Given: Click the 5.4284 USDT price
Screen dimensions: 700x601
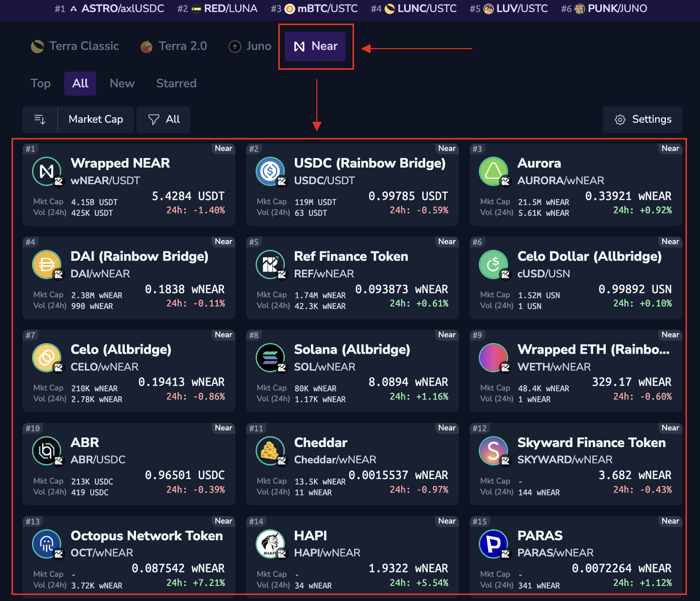Looking at the screenshot, I should (x=188, y=196).
